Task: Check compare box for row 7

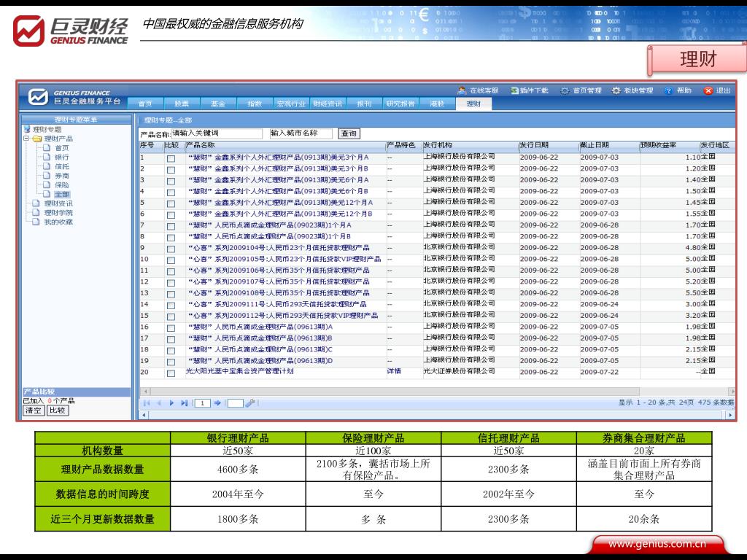Action: [x=171, y=227]
